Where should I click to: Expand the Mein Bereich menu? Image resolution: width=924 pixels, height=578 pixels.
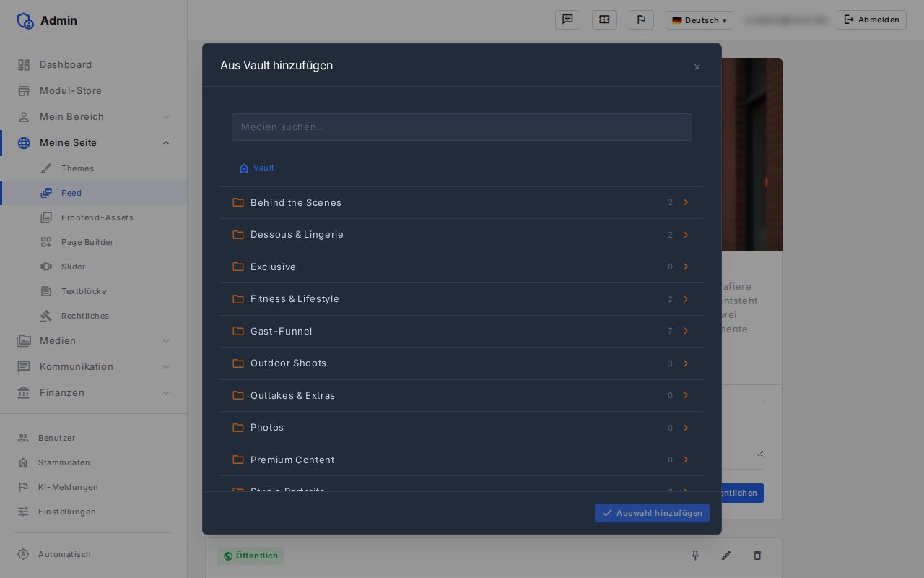pyautogui.click(x=94, y=117)
